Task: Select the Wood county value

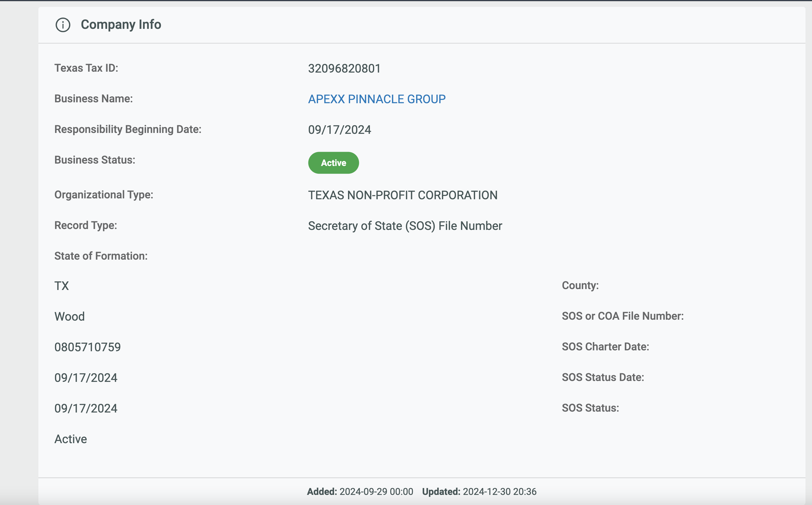Action: pyautogui.click(x=70, y=317)
